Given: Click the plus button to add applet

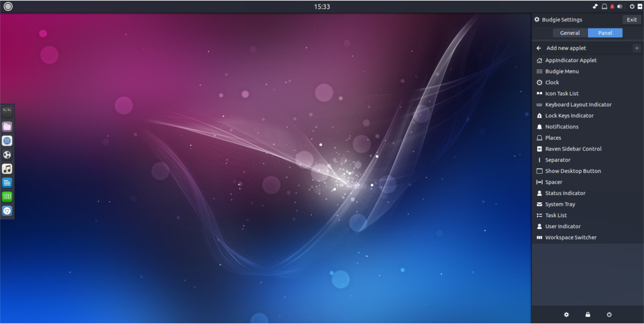Looking at the screenshot, I should [636, 48].
